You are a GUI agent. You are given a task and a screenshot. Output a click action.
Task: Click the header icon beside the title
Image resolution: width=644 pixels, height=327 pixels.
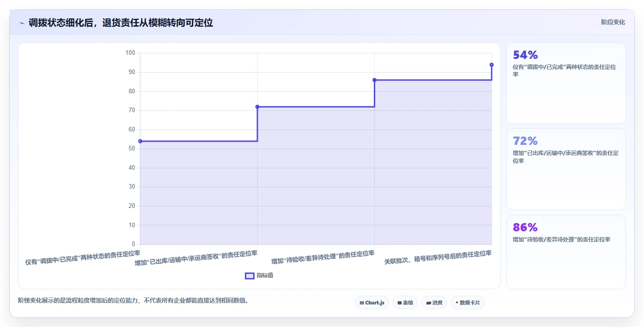(x=22, y=23)
